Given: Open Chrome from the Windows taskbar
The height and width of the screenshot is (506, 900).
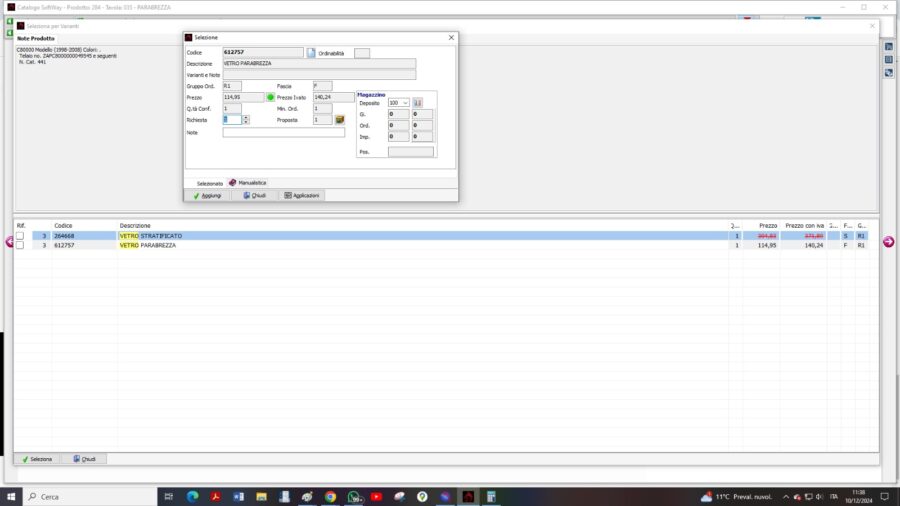Looking at the screenshot, I should click(x=330, y=496).
